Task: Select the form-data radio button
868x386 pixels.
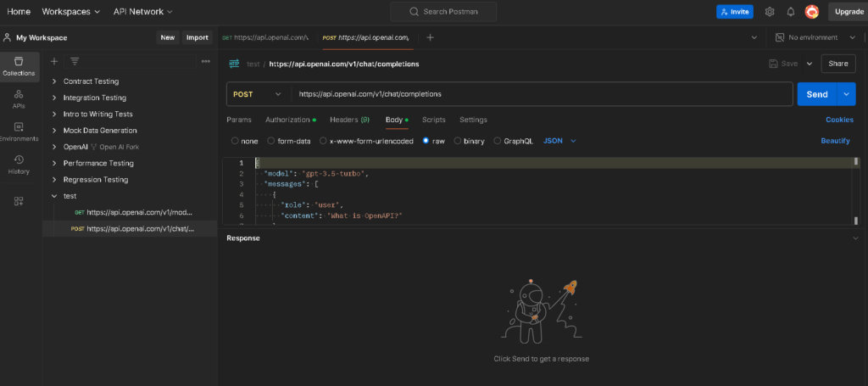Action: [x=271, y=141]
